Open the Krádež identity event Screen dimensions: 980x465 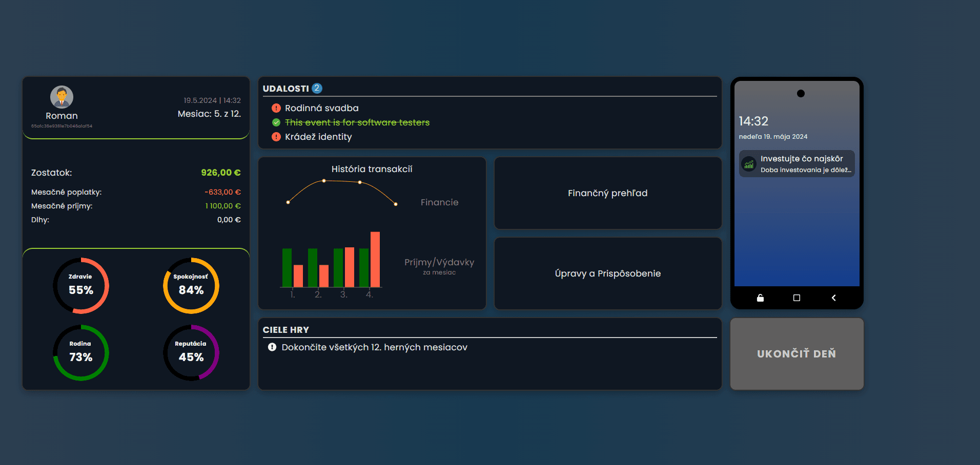click(x=318, y=137)
